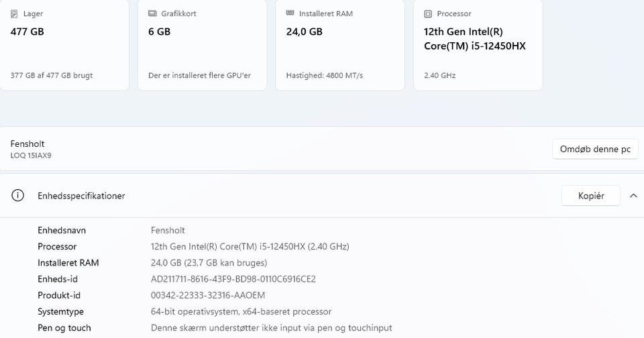Click the Grafikkort graphics card icon

[152, 13]
